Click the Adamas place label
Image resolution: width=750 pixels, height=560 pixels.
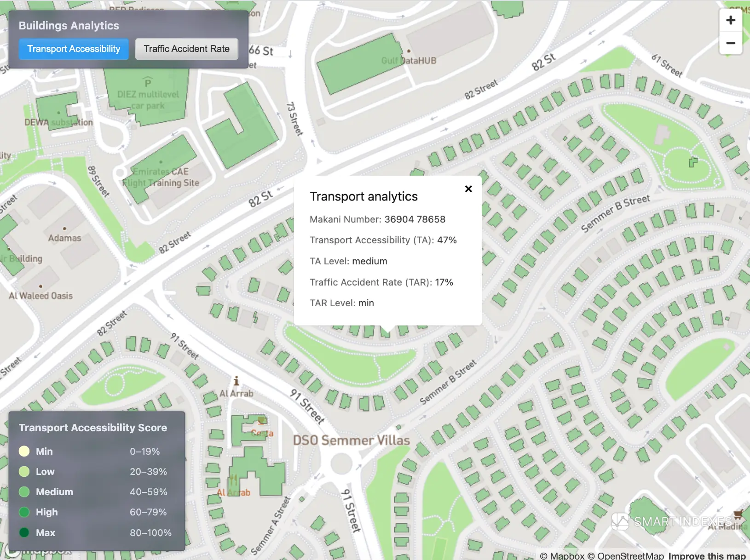pos(64,238)
